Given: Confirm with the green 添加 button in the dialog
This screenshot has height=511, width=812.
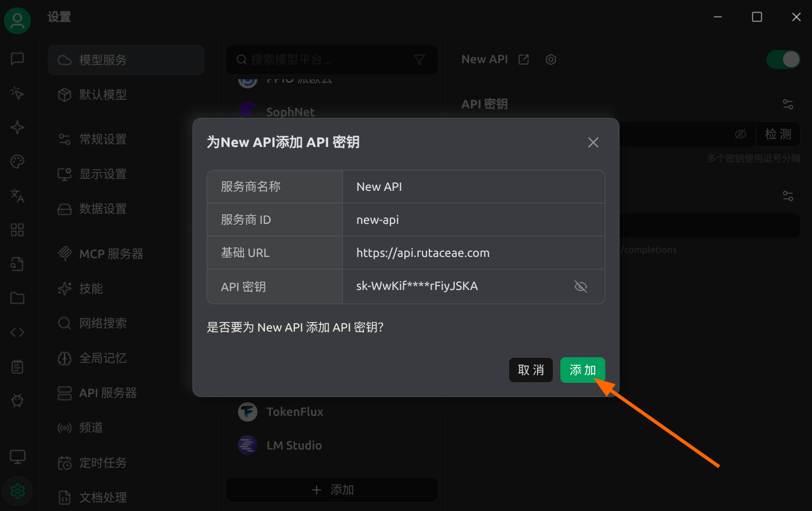Looking at the screenshot, I should tap(583, 370).
